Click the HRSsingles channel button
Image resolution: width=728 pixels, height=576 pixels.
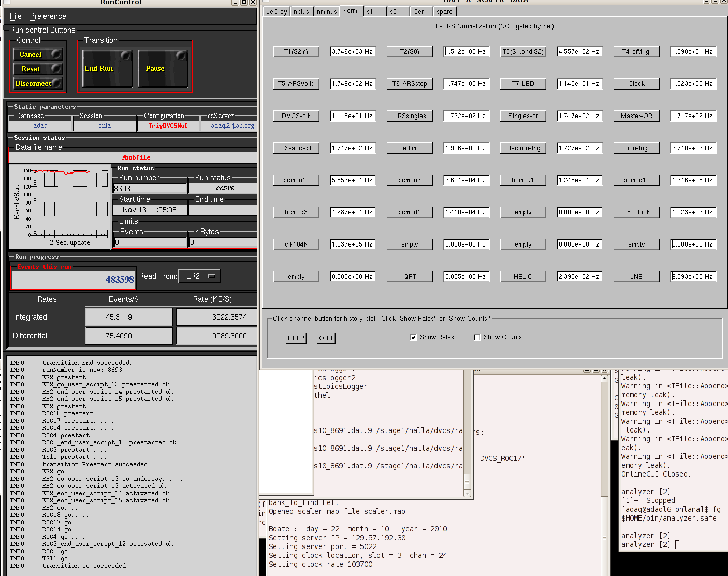tap(410, 116)
